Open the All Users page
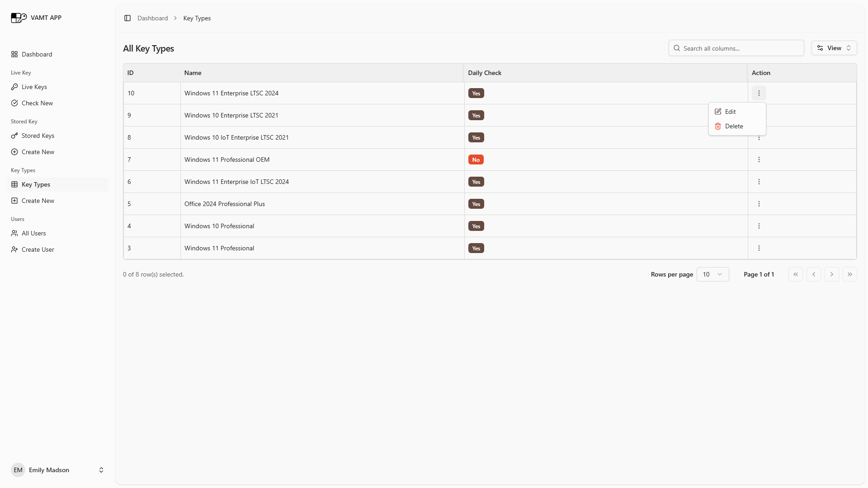This screenshot has width=868, height=488. [34, 233]
